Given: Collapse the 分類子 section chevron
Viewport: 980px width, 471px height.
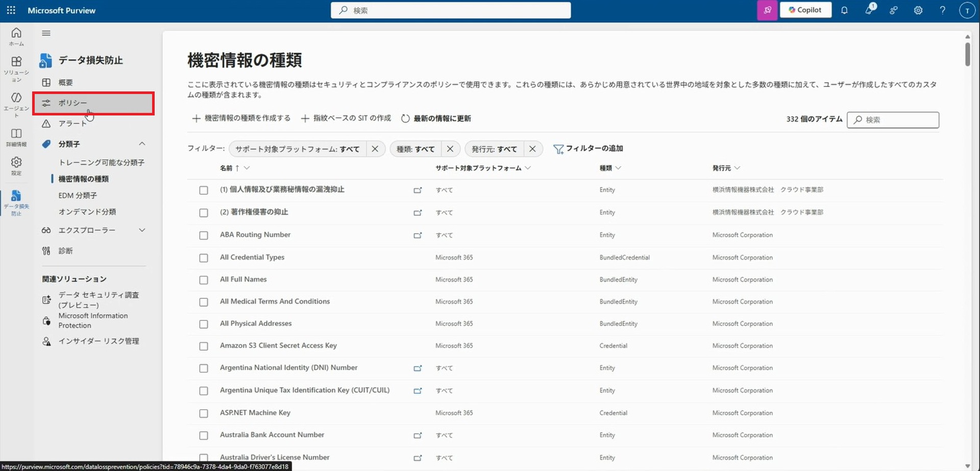Looking at the screenshot, I should (142, 144).
